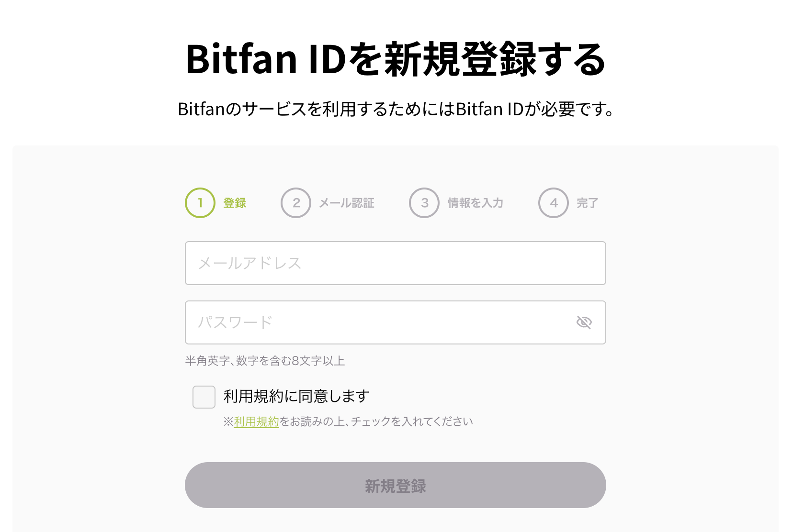The height and width of the screenshot is (532, 793).
Task: Select the 完了 step label
Action: tap(588, 203)
